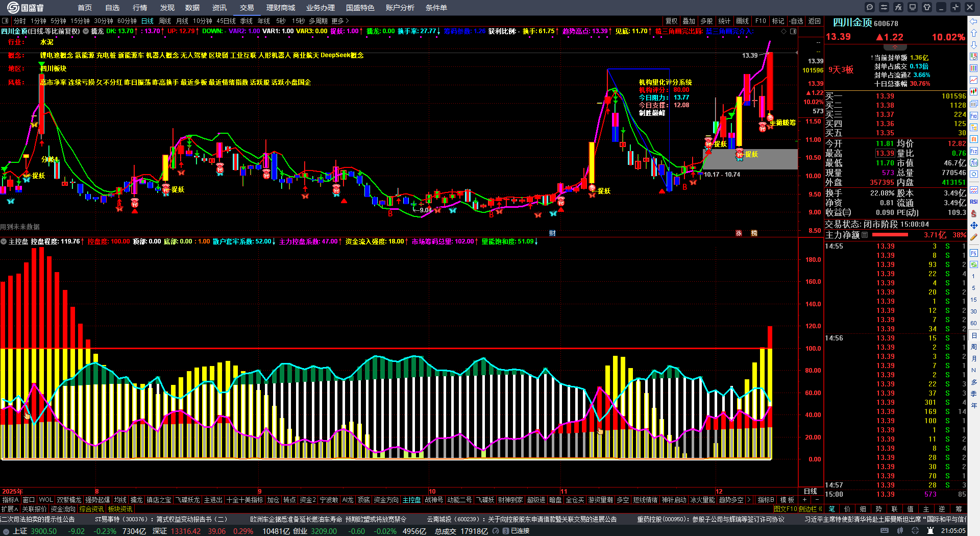
Task: Open the skin (shirt) theme icon
Action: pos(927,7)
